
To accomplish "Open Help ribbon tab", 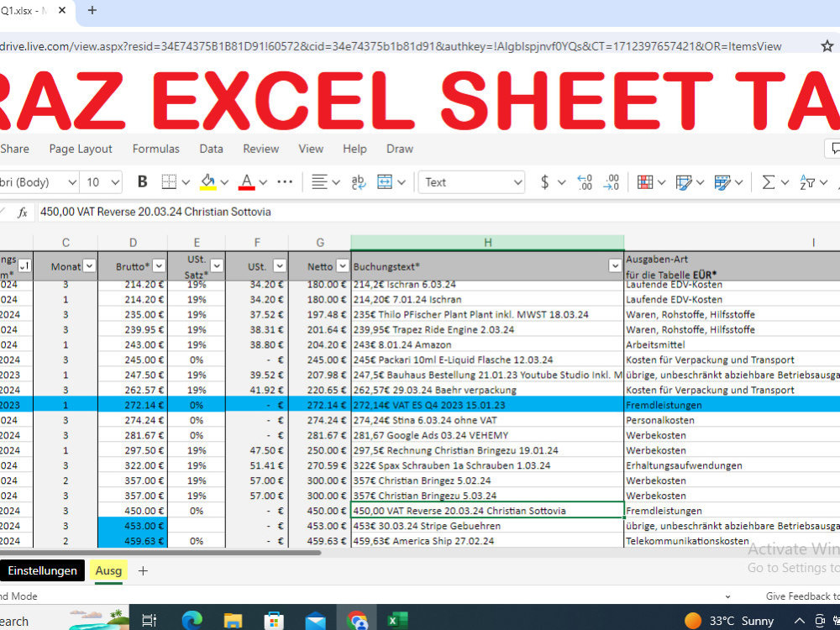I will click(x=354, y=149).
